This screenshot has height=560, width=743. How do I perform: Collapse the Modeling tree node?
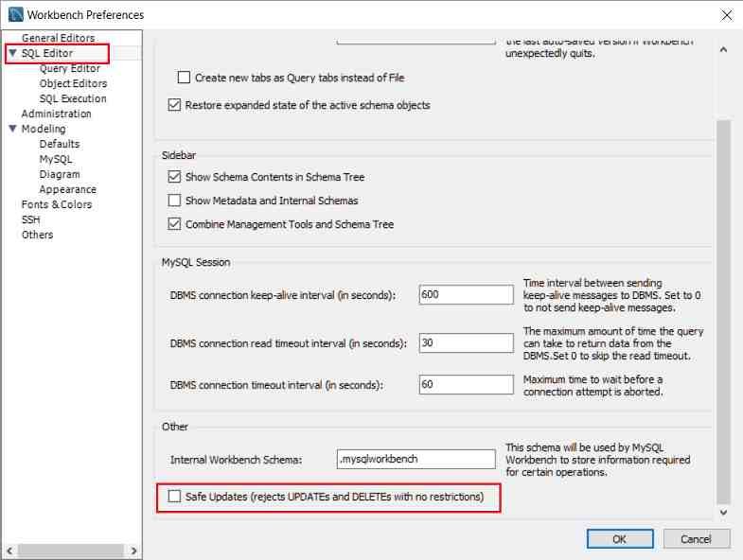pos(12,130)
